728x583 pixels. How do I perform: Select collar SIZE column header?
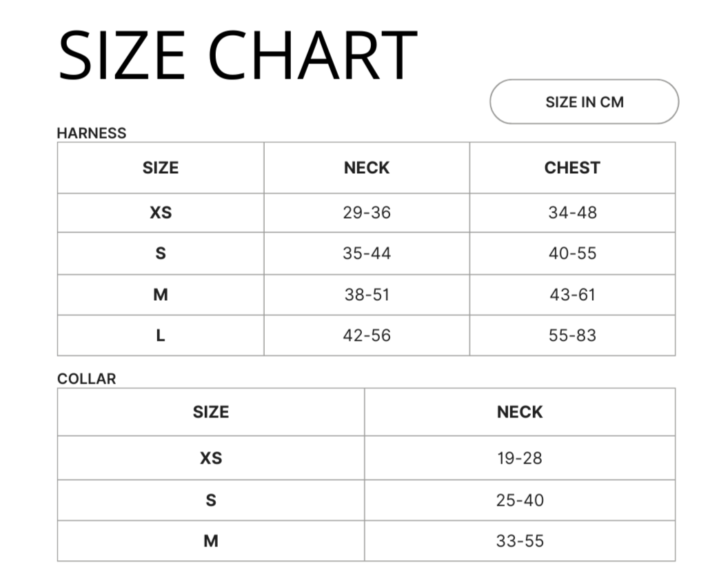click(211, 412)
